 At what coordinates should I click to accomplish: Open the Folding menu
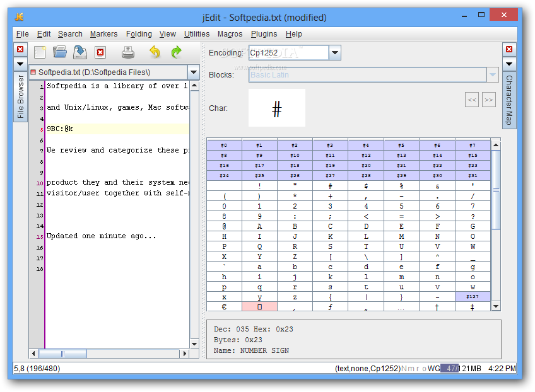pos(139,34)
